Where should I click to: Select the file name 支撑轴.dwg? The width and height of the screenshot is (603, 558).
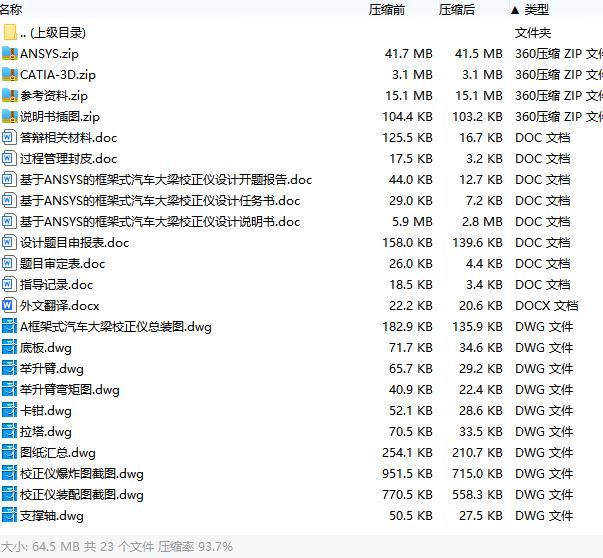[x=52, y=516]
